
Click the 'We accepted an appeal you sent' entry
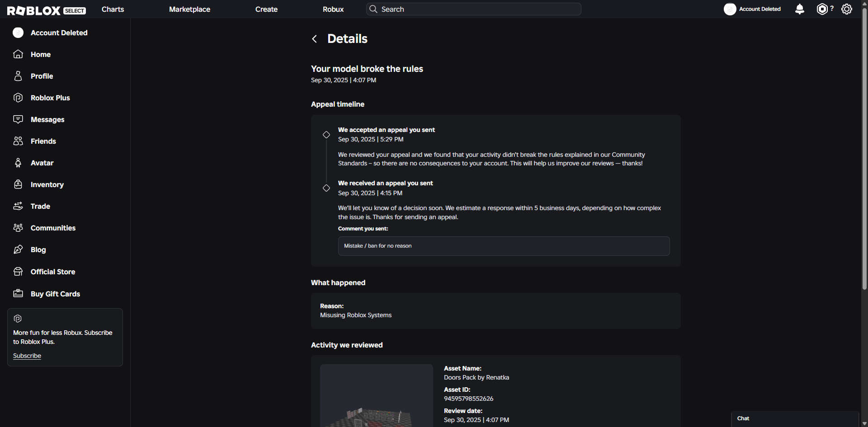(x=387, y=130)
